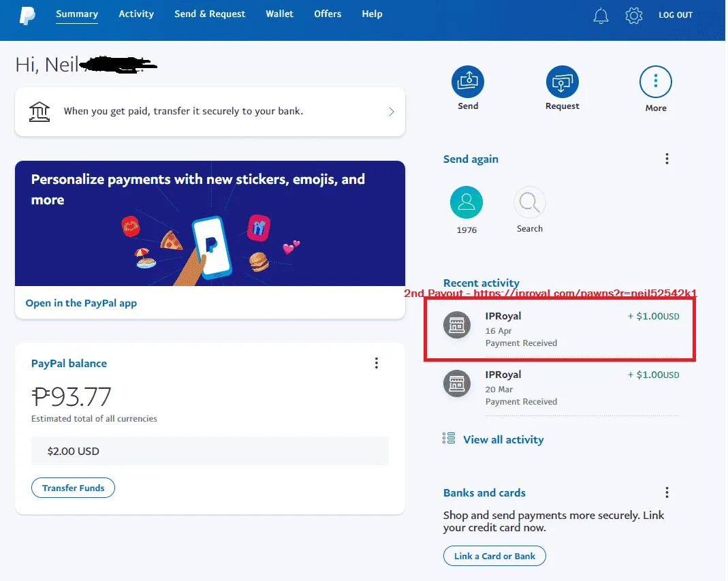Click the stickers and emojis promo image
The image size is (728, 581).
pos(210,223)
